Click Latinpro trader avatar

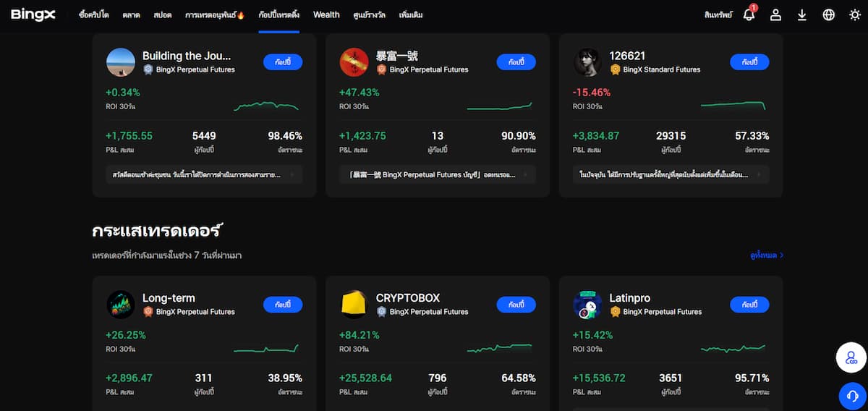click(x=587, y=305)
